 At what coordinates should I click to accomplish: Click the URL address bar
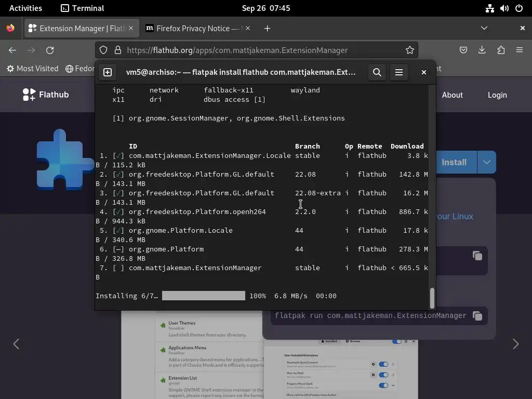pos(257,50)
